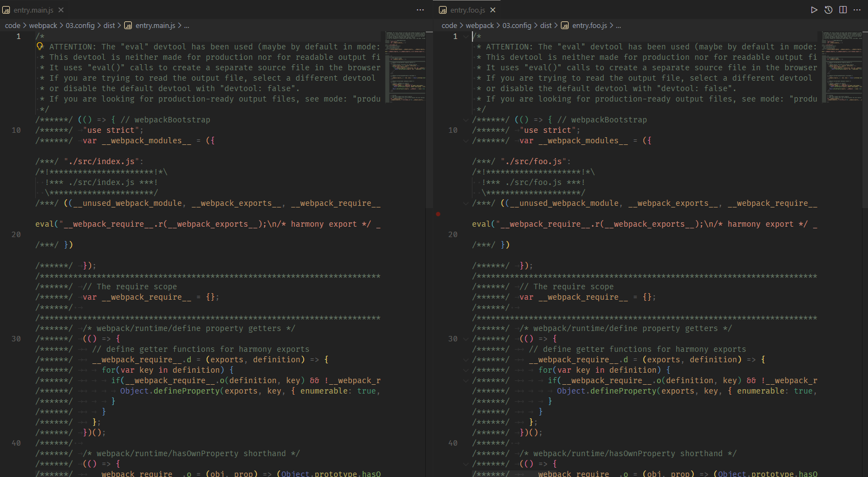Fold 'if(__webpack_require__.o' line in entry.foo.js
This screenshot has height=477, width=868.
click(x=466, y=381)
